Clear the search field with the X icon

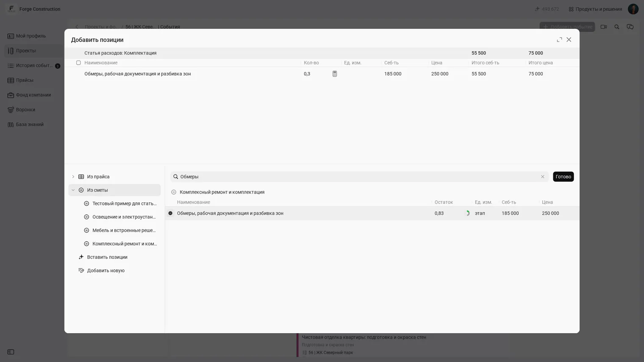point(542,177)
